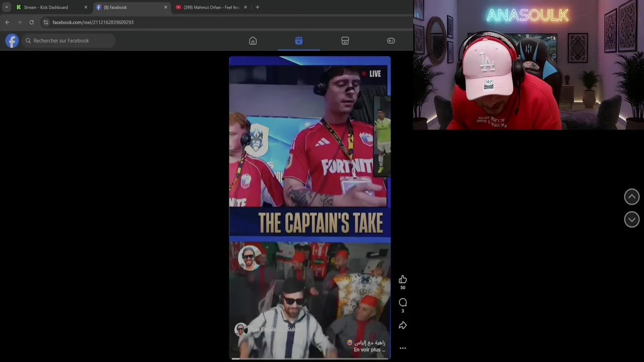
Task: Like the reel with thumbs-up icon
Action: click(403, 280)
